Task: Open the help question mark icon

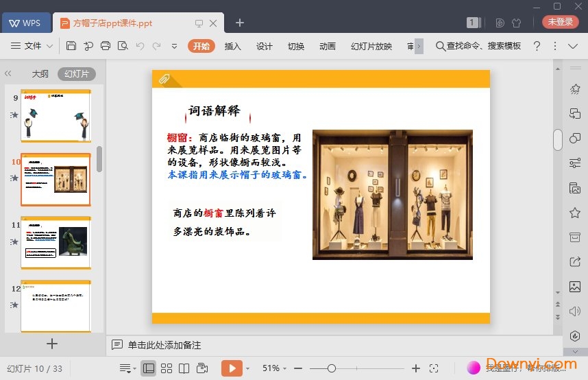Action: (x=537, y=46)
